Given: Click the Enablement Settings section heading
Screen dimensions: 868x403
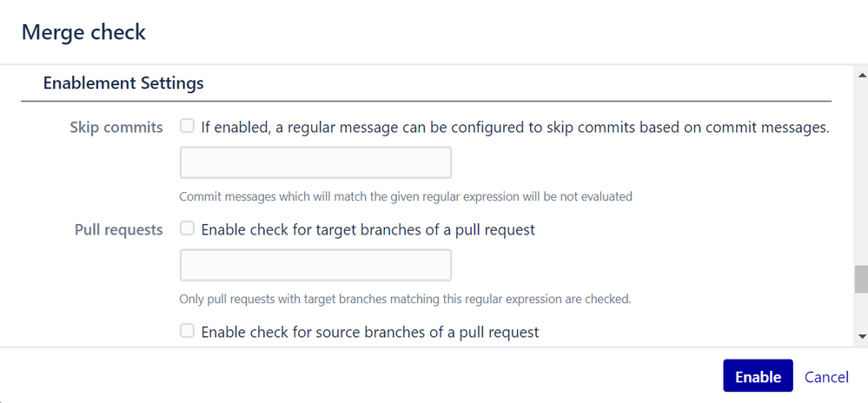Looking at the screenshot, I should click(123, 83).
